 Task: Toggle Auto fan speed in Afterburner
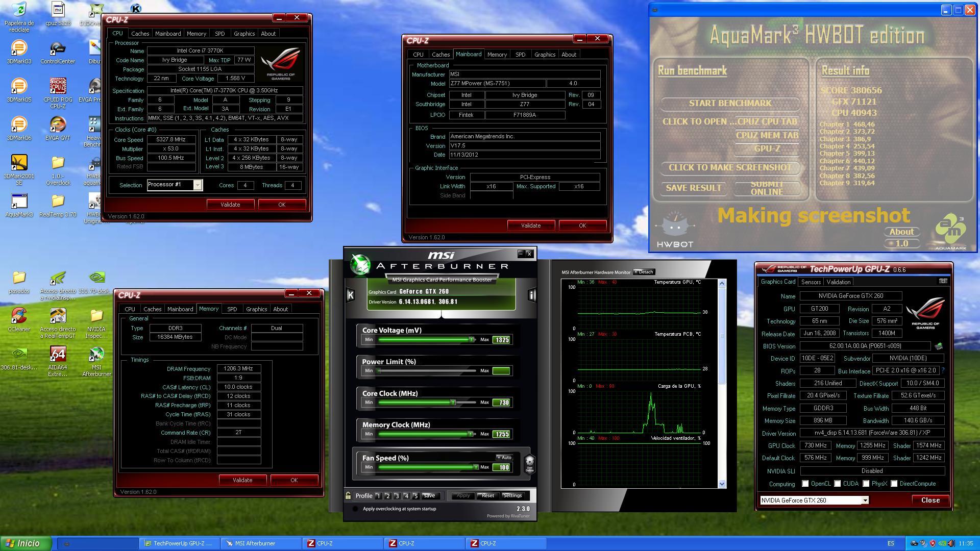point(504,457)
